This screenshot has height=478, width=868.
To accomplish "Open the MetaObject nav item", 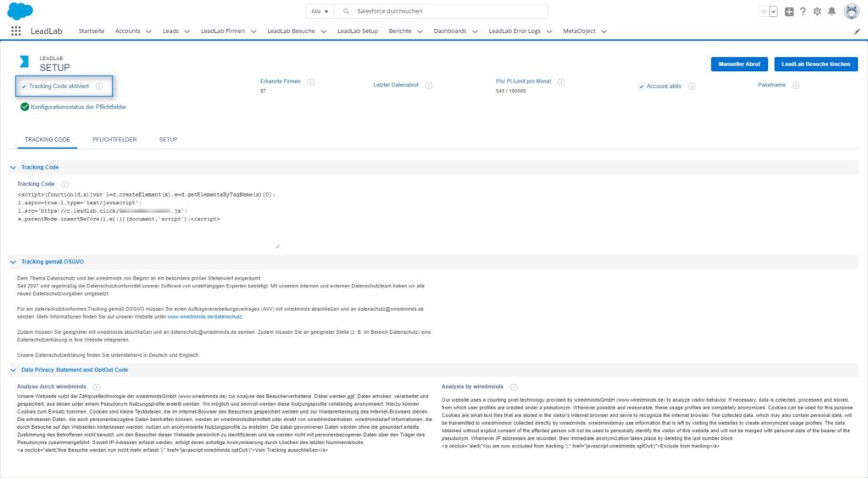I will click(579, 31).
